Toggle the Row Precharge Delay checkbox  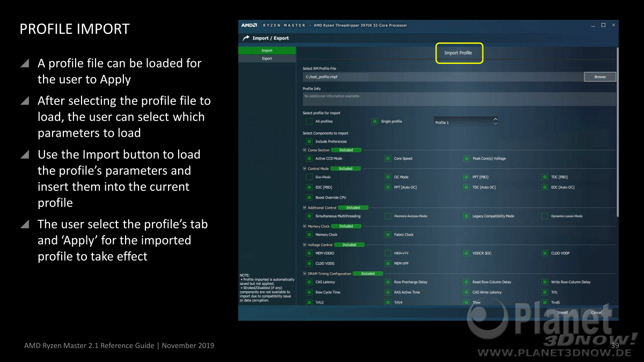click(388, 282)
